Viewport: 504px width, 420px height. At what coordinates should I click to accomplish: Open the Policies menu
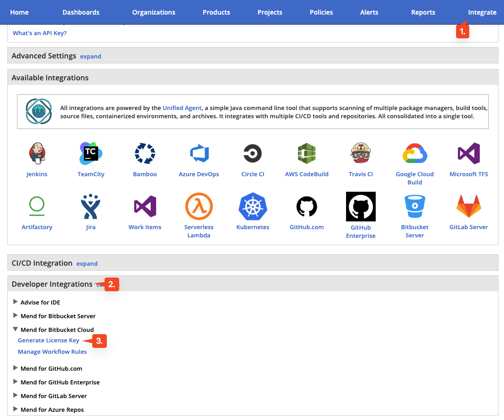pos(321,12)
